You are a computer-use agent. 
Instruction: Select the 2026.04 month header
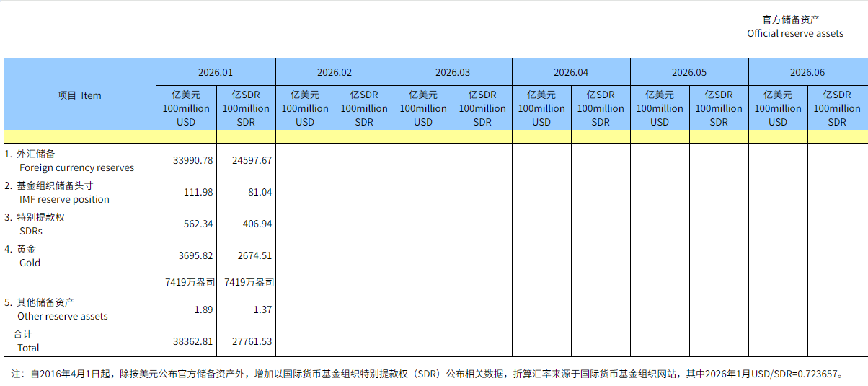tap(571, 72)
